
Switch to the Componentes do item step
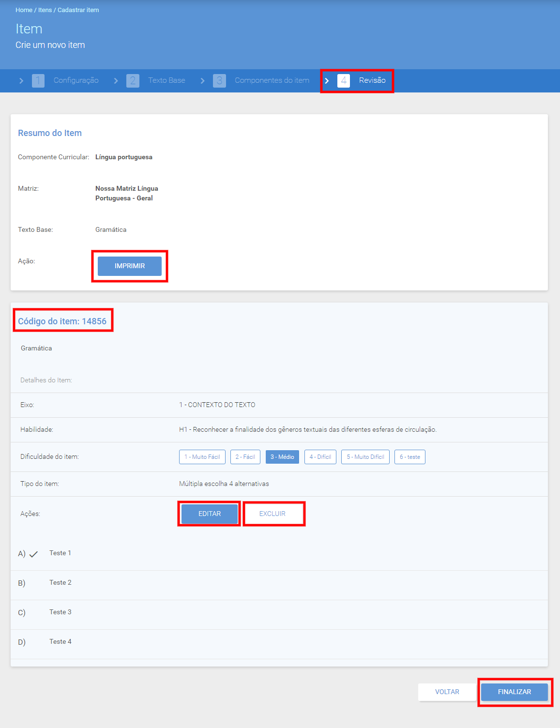pos(272,80)
